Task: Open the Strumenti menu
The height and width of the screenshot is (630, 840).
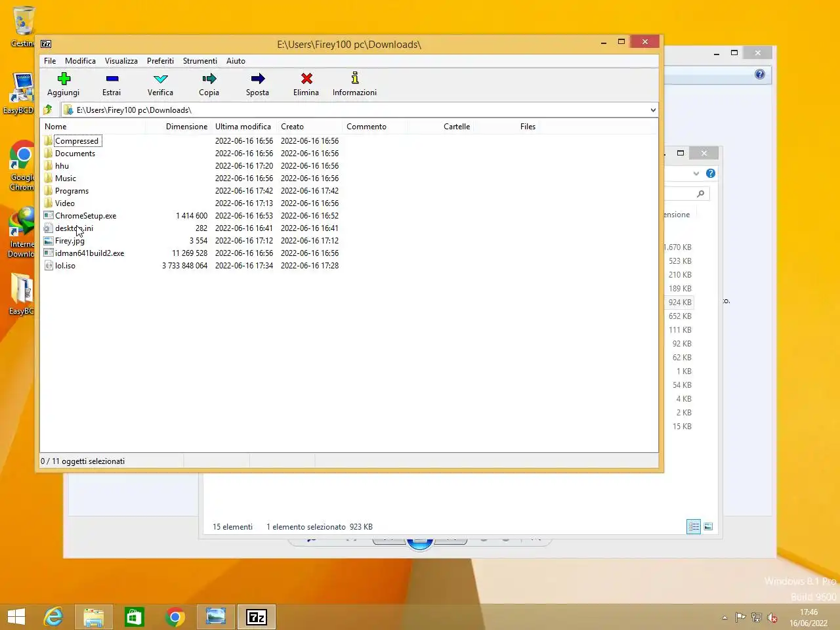Action: (200, 60)
